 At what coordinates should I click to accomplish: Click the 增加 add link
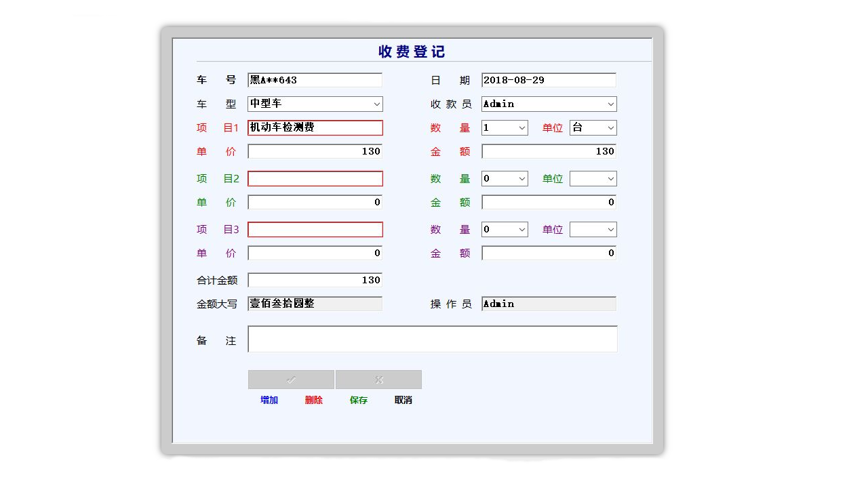click(267, 400)
